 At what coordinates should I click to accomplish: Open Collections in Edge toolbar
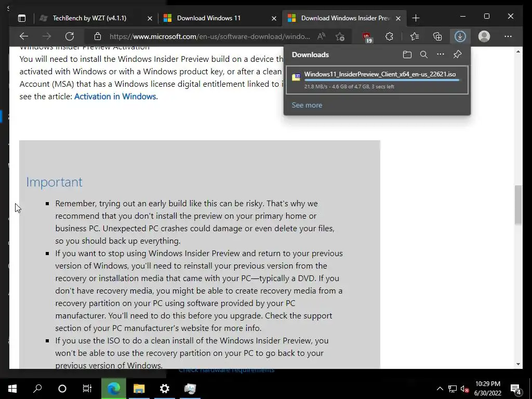click(437, 36)
